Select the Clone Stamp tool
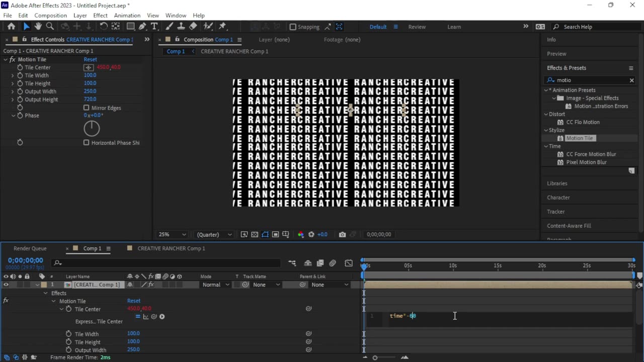The image size is (644, 362). (x=181, y=27)
